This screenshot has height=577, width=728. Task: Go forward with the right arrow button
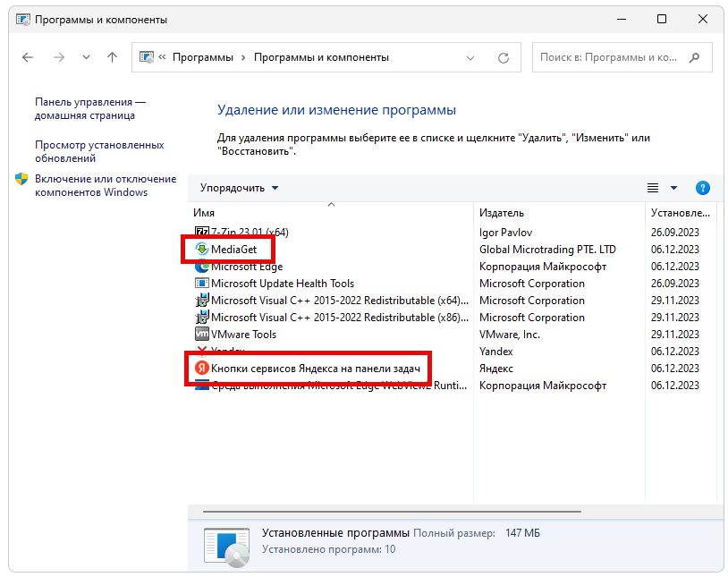pyautogui.click(x=59, y=57)
